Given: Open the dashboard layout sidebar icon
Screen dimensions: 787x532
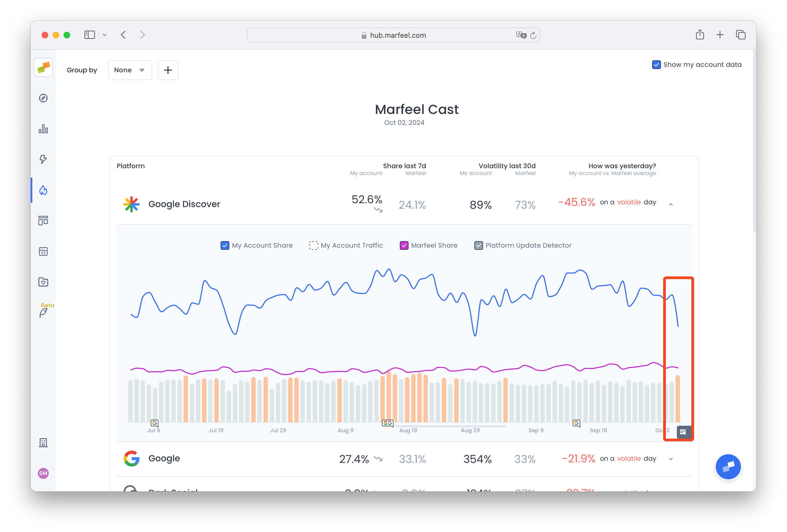Looking at the screenshot, I should (x=43, y=221).
